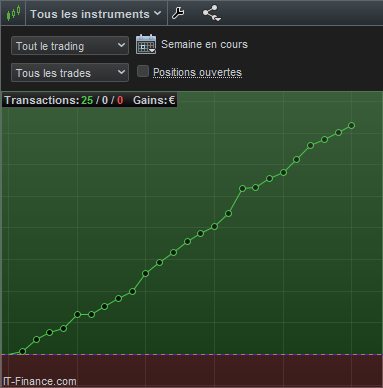The width and height of the screenshot is (383, 388).
Task: Select the first data point near the baseline
Action: coord(22,351)
